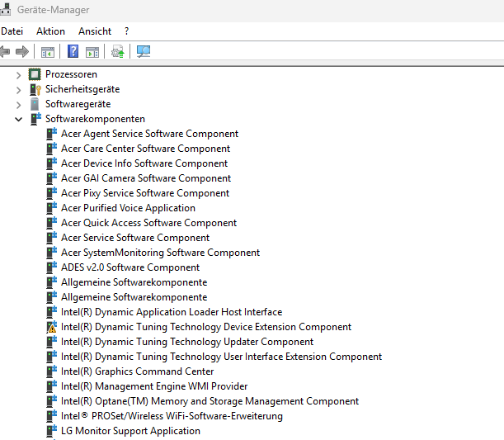Click icon beside Intel PROSet/Wireless WiFi-Software-Erweiterung
The height and width of the screenshot is (440, 504).
pos(51,416)
